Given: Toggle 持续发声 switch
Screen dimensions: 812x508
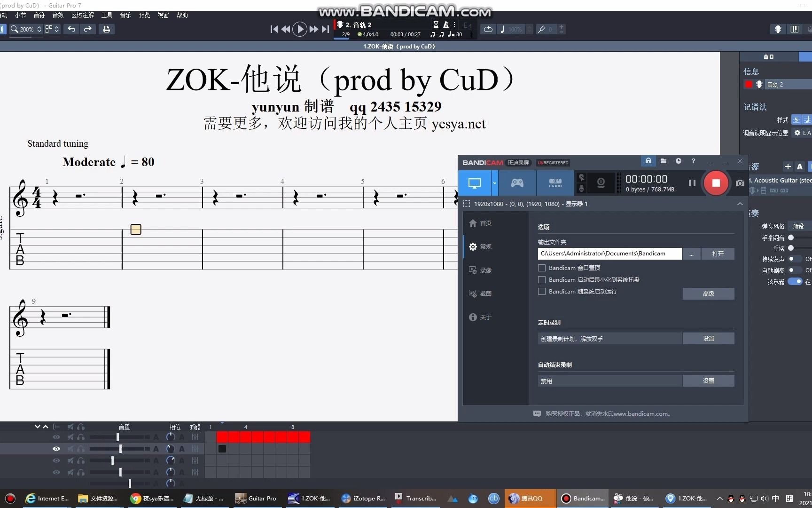Looking at the screenshot, I should coord(795,259).
